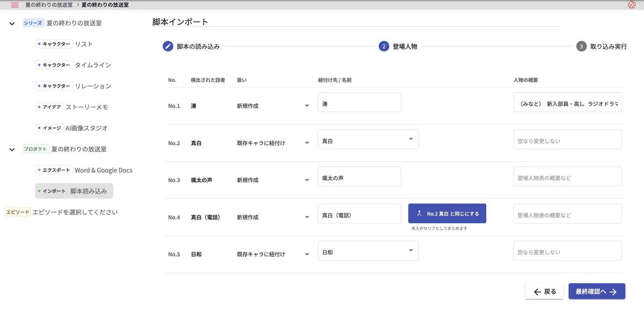The height and width of the screenshot is (313, 644).
Task: Click 人物の概要 field for No.1 湊
Action: coord(568,102)
